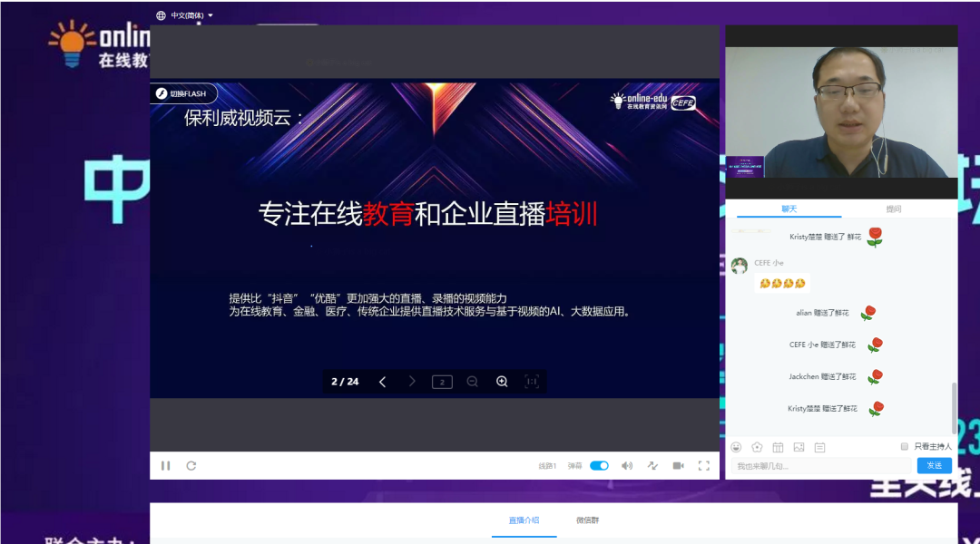The image size is (980, 544).
Task: Open the 中文(简体) language dropdown
Action: 186,15
